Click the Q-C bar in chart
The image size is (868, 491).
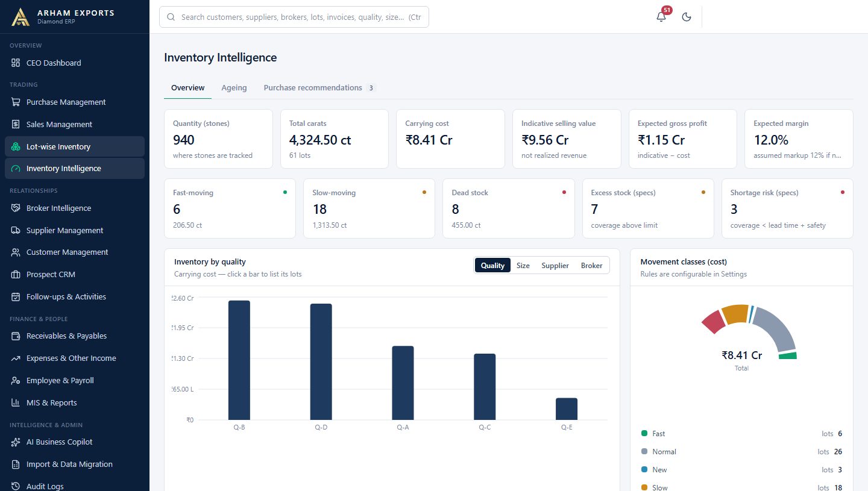point(485,387)
